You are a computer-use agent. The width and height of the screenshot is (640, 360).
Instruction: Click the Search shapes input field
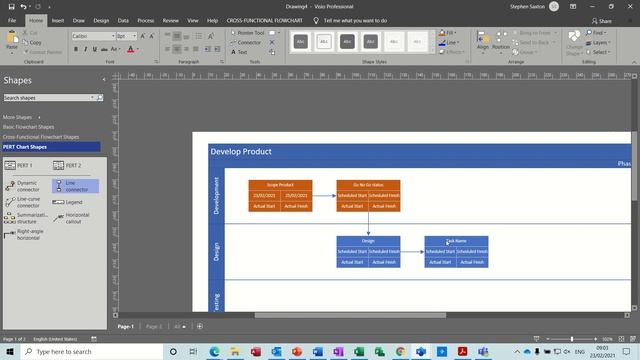coord(48,98)
